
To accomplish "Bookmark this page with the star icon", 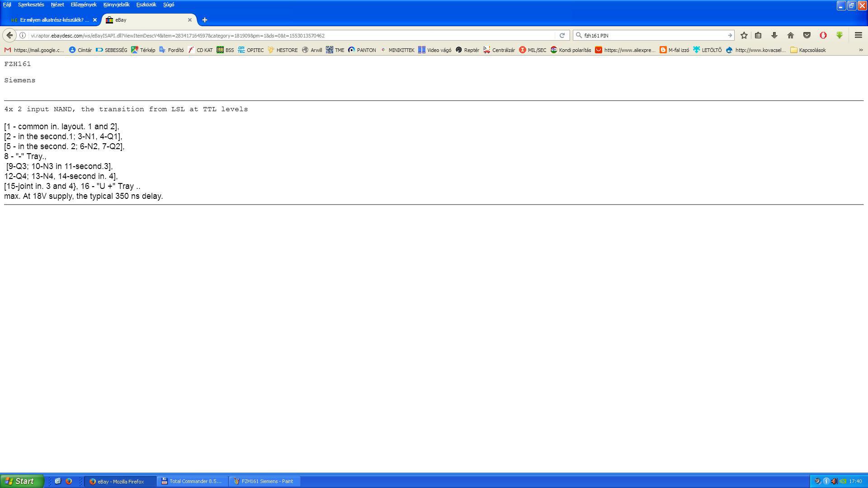I will coord(744,35).
